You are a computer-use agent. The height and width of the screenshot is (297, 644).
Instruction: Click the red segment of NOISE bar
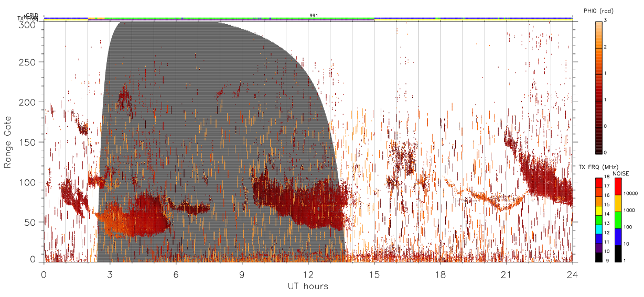point(618,186)
